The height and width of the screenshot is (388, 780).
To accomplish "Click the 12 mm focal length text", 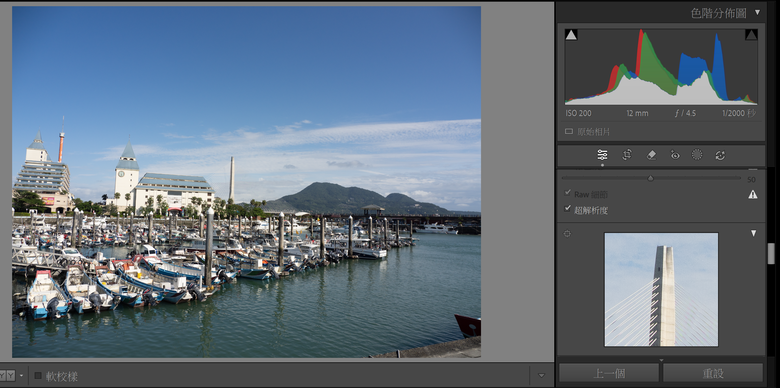I will (637, 113).
